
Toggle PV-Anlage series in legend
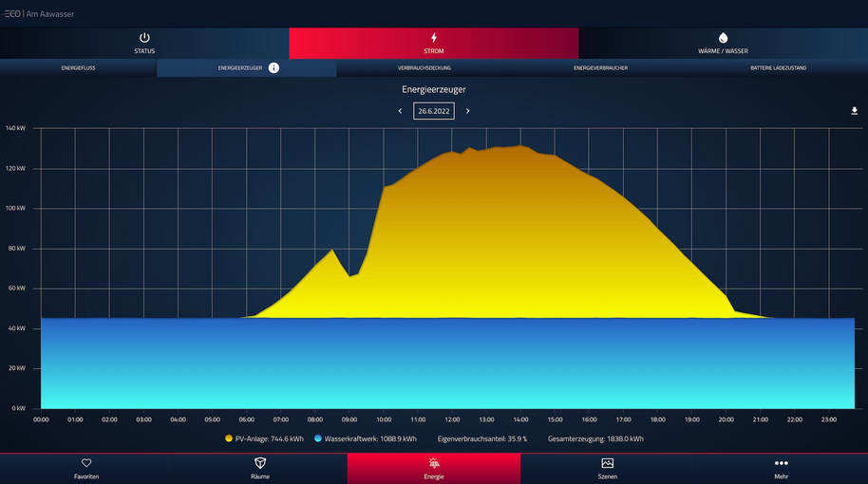(265, 439)
